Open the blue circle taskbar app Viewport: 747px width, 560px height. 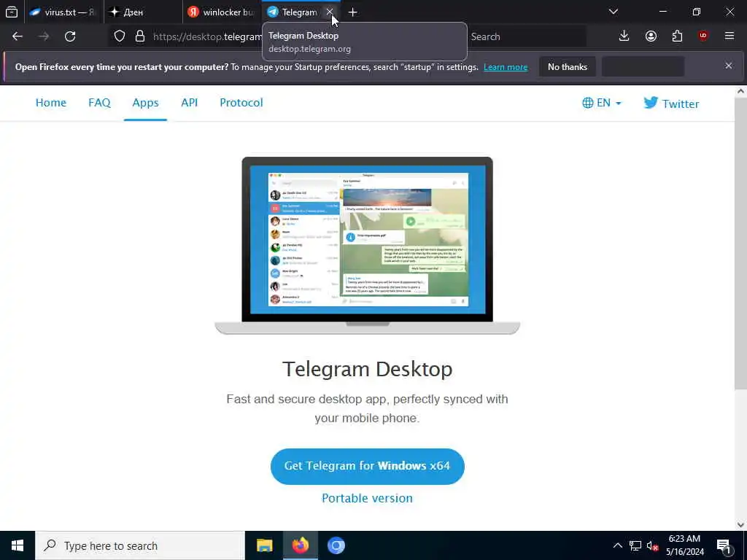pyautogui.click(x=336, y=545)
